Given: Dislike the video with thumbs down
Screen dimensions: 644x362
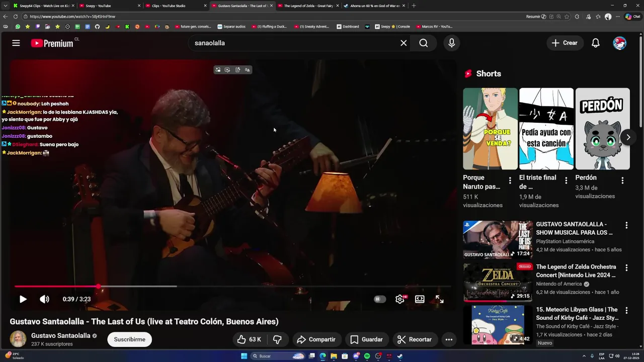Looking at the screenshot, I should point(277,339).
